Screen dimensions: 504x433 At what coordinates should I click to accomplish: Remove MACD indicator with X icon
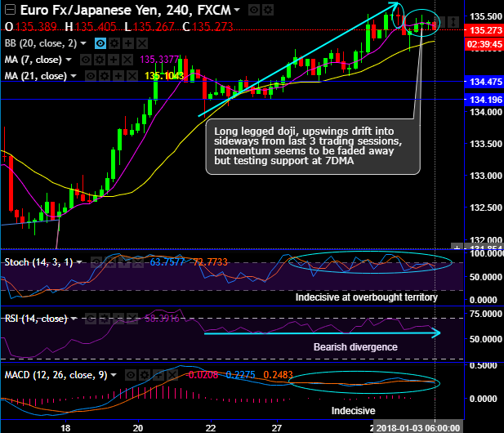coord(172,375)
